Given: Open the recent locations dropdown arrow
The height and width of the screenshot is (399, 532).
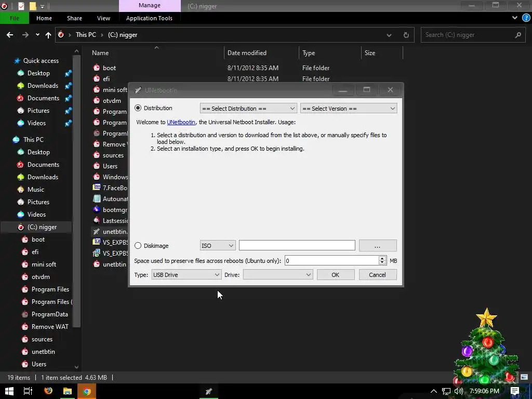Looking at the screenshot, I should point(37,35).
